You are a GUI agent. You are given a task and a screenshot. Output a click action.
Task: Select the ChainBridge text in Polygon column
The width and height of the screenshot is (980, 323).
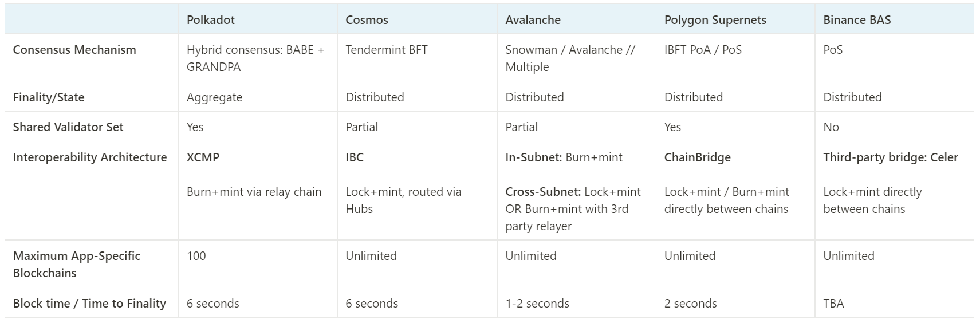(x=697, y=157)
